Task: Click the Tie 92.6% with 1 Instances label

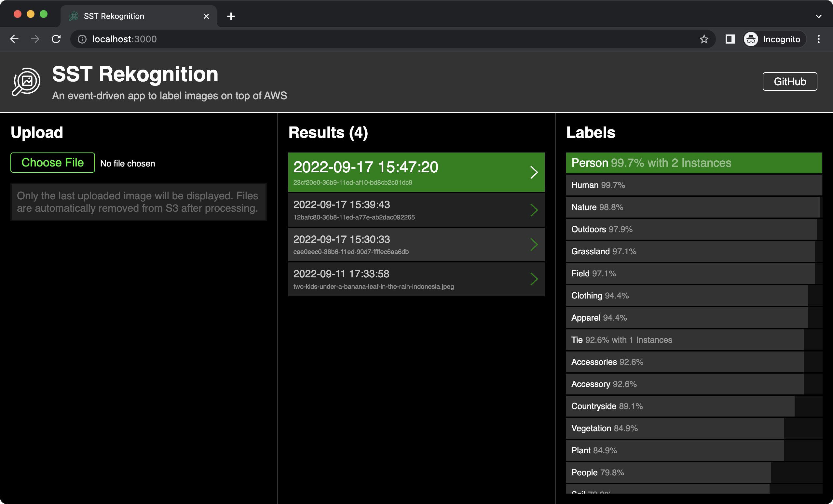Action: 694,340
